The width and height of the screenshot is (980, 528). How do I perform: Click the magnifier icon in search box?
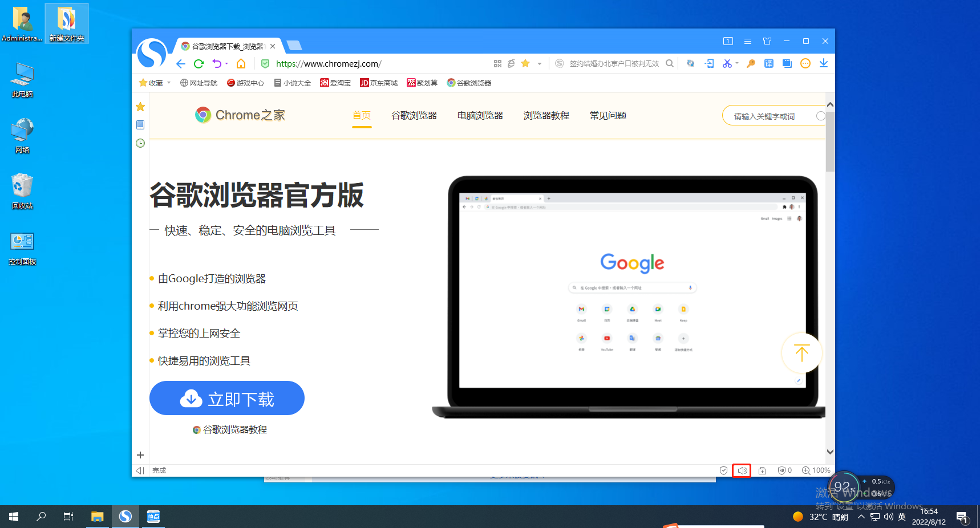point(670,64)
